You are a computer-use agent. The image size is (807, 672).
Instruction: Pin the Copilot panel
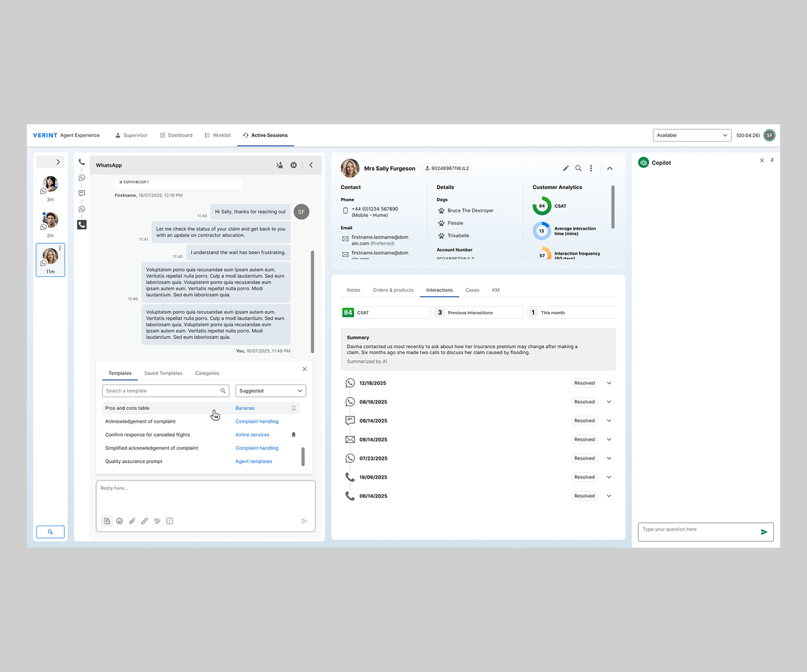[x=772, y=161]
